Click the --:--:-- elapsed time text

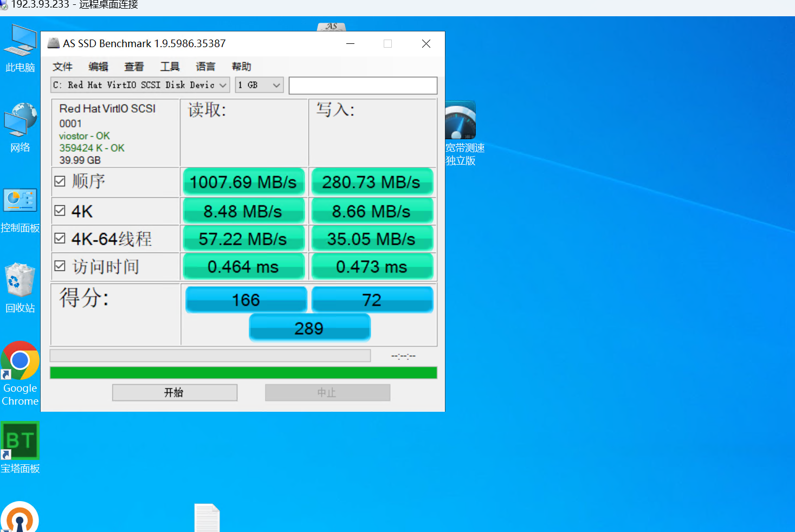click(403, 356)
